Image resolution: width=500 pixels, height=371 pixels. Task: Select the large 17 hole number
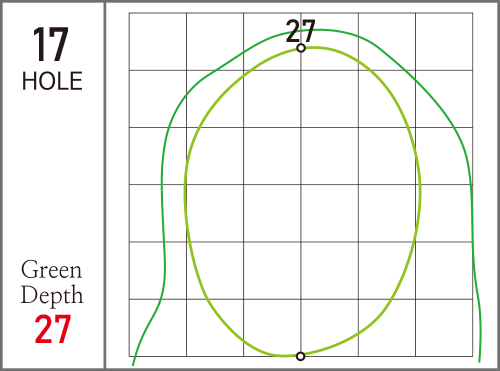coord(51,44)
